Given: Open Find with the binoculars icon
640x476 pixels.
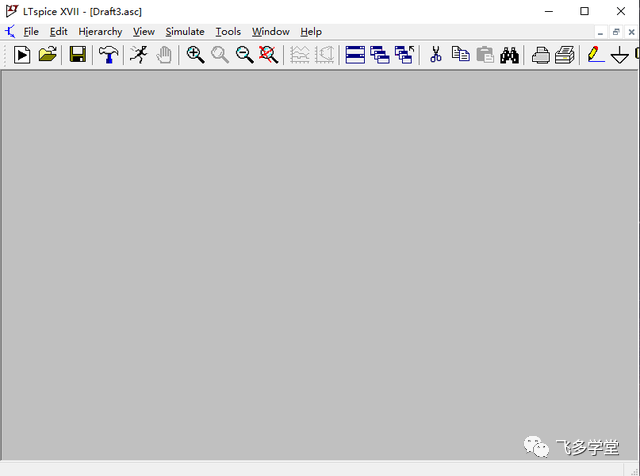Looking at the screenshot, I should coord(509,55).
